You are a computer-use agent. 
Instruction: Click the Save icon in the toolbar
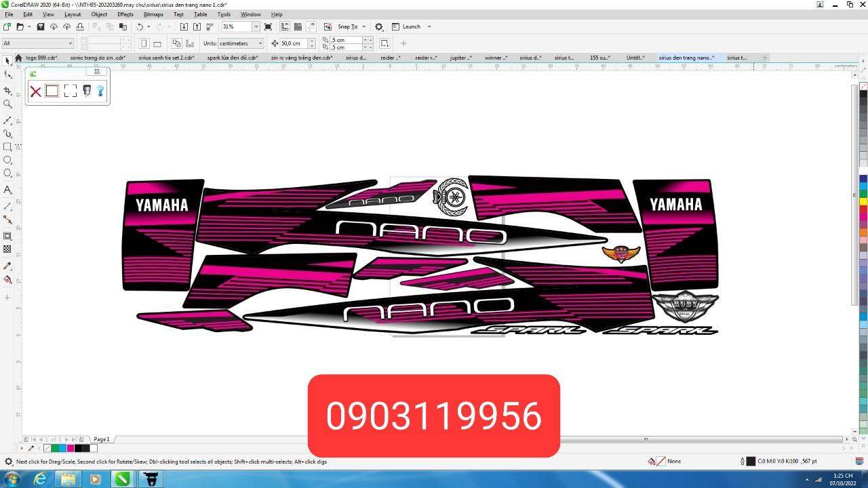pos(41,26)
